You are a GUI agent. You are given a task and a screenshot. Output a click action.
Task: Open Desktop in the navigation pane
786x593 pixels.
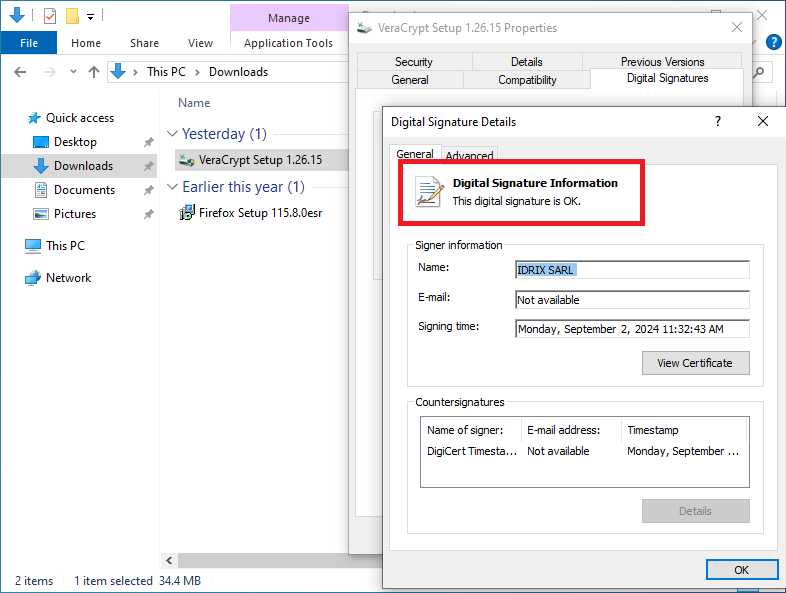point(75,142)
